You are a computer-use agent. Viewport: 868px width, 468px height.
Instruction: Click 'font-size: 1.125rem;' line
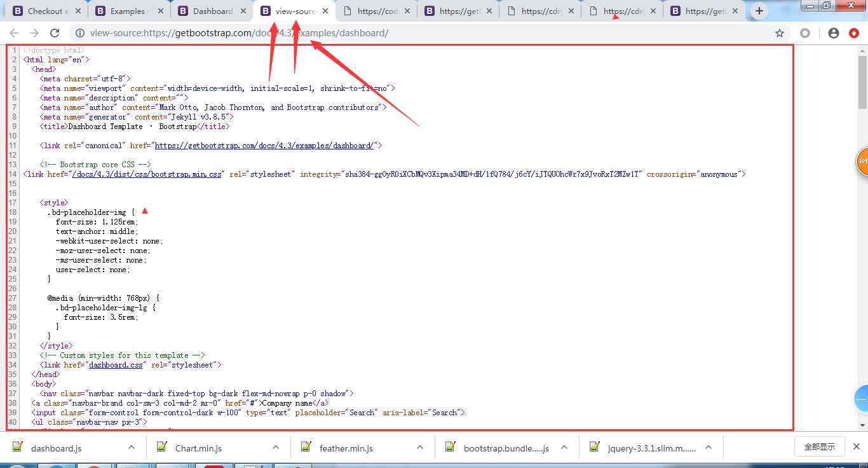coord(97,222)
